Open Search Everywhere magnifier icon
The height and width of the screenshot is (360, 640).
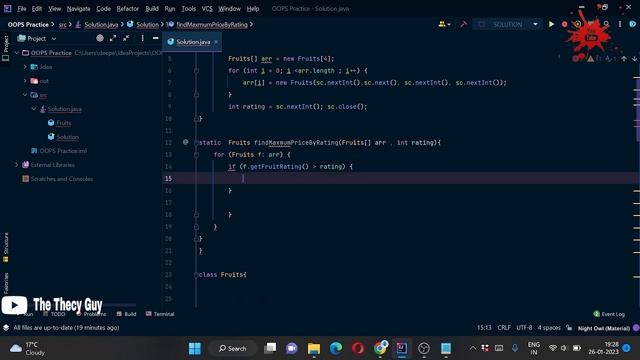(x=607, y=24)
